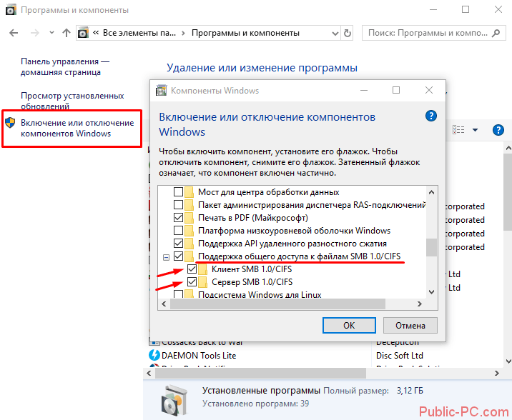Click components list horizontal scrollbar thumb
The image size is (512, 420).
(277, 304)
